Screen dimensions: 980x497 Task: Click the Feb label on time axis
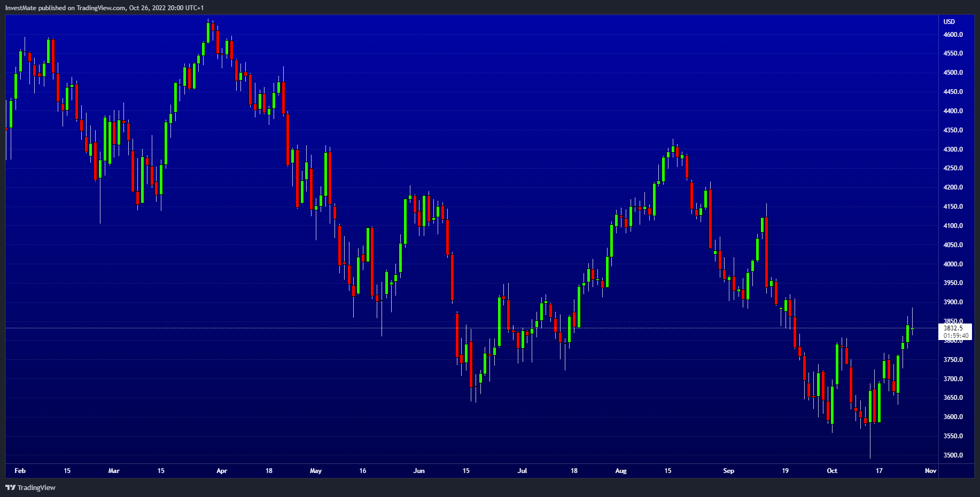coord(20,471)
